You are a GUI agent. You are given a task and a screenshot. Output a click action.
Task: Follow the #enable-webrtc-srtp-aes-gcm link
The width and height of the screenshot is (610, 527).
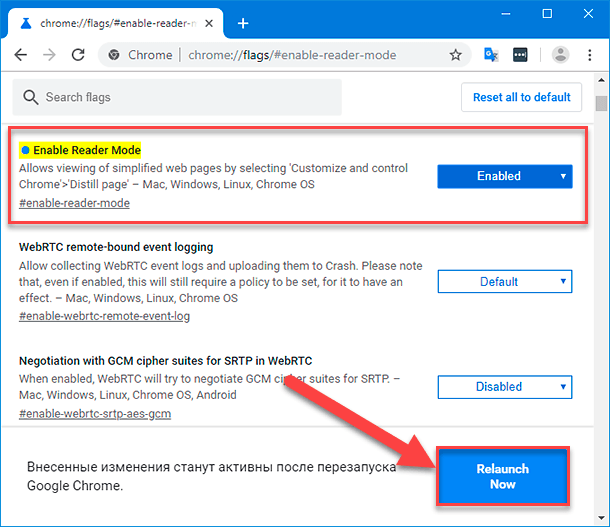point(95,413)
